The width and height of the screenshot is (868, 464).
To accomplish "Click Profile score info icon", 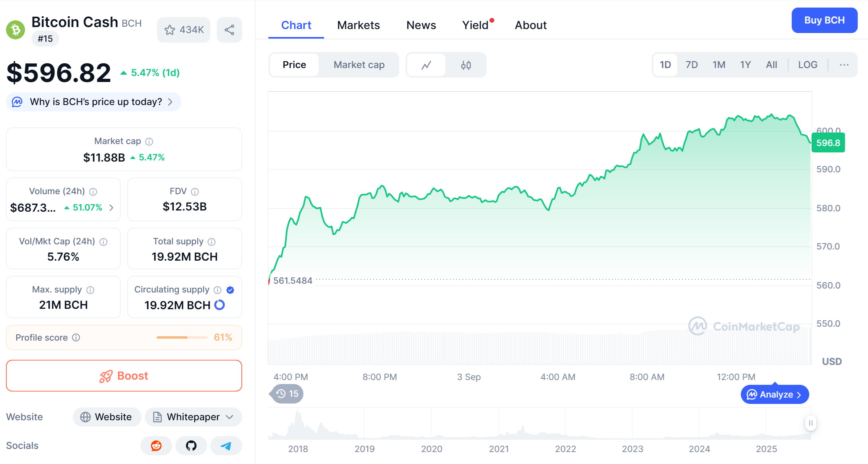I will 76,337.
